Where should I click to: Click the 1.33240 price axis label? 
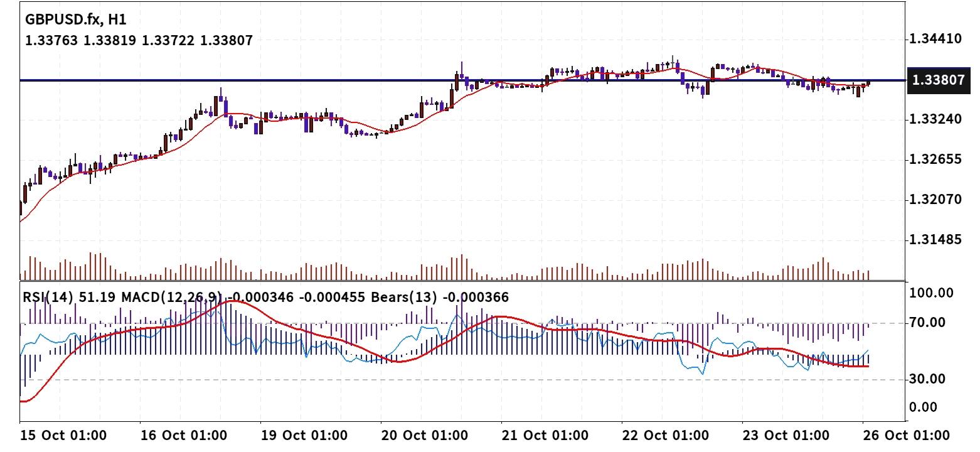(935, 119)
